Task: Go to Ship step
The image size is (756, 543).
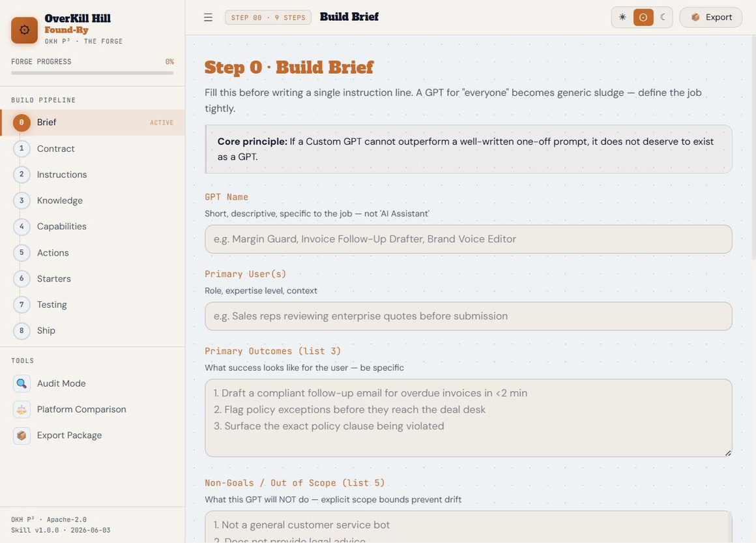Action: tap(93, 330)
